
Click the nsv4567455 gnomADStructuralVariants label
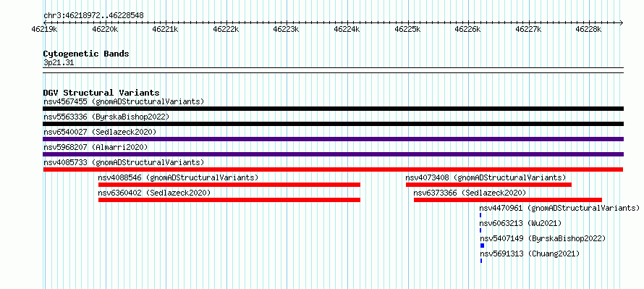point(124,101)
